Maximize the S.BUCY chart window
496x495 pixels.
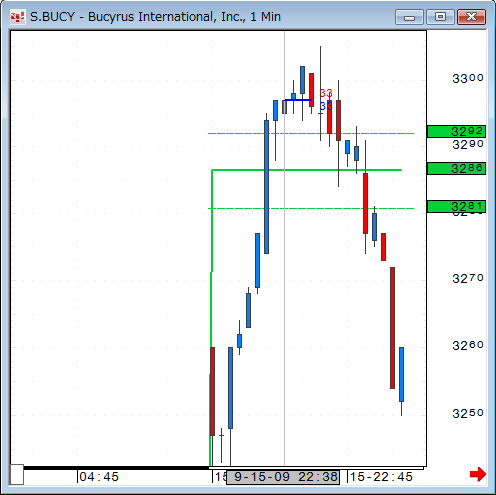[x=440, y=17]
